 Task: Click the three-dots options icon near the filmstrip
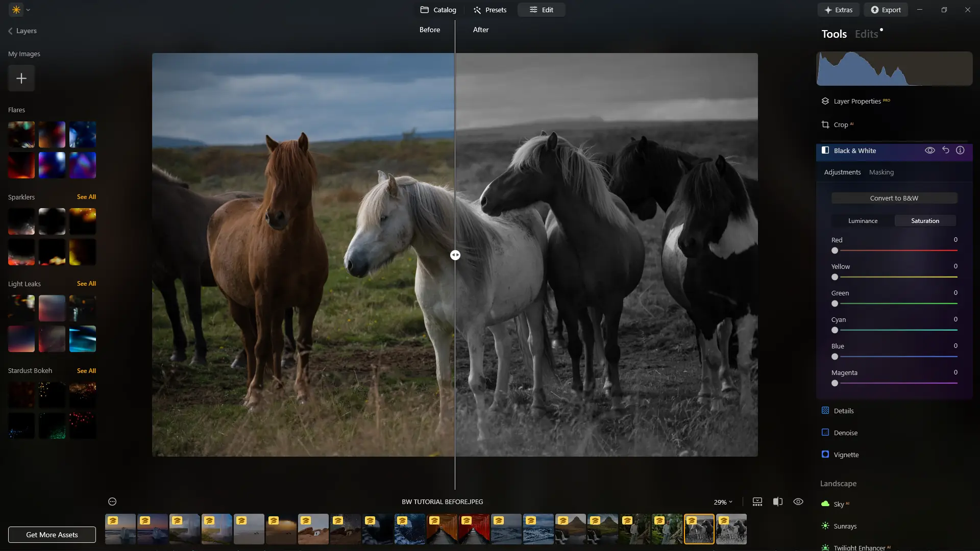(x=112, y=502)
